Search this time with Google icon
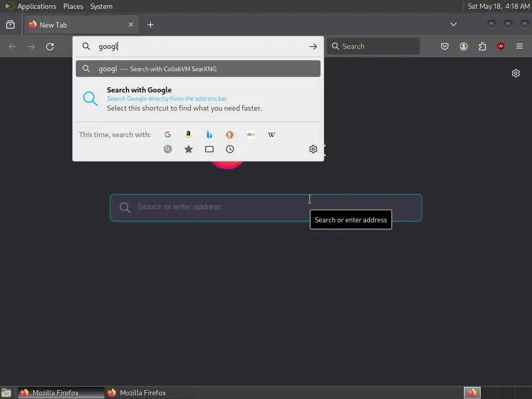The width and height of the screenshot is (532, 399). click(168, 135)
